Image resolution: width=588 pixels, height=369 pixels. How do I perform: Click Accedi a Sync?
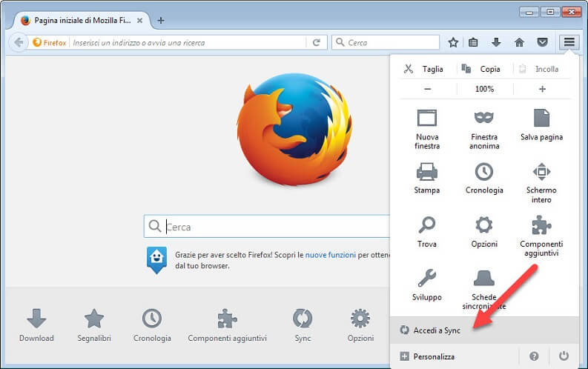pyautogui.click(x=484, y=330)
